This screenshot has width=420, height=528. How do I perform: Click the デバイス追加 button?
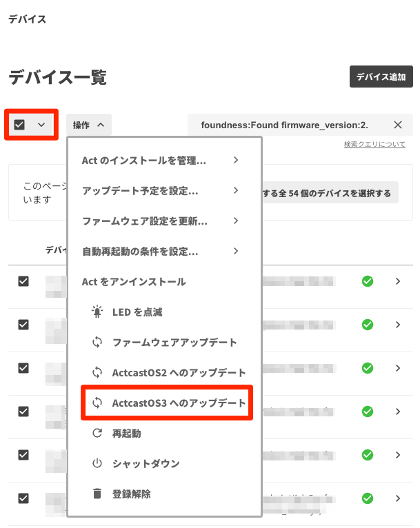381,77
